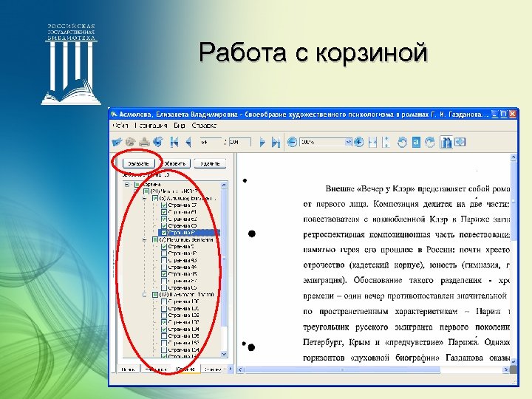Select the Страница 44 tree row
Screen dimensions: 532x399
coord(183,267)
